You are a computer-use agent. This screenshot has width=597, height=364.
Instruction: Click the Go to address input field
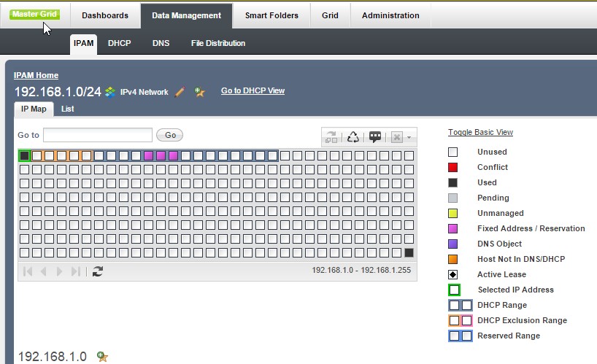point(98,135)
